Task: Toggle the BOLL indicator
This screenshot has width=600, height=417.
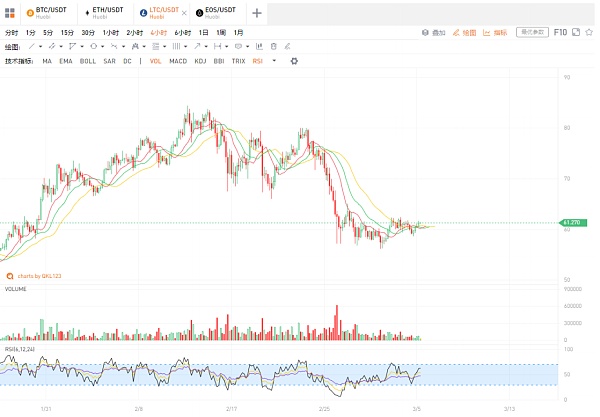Action: point(88,61)
